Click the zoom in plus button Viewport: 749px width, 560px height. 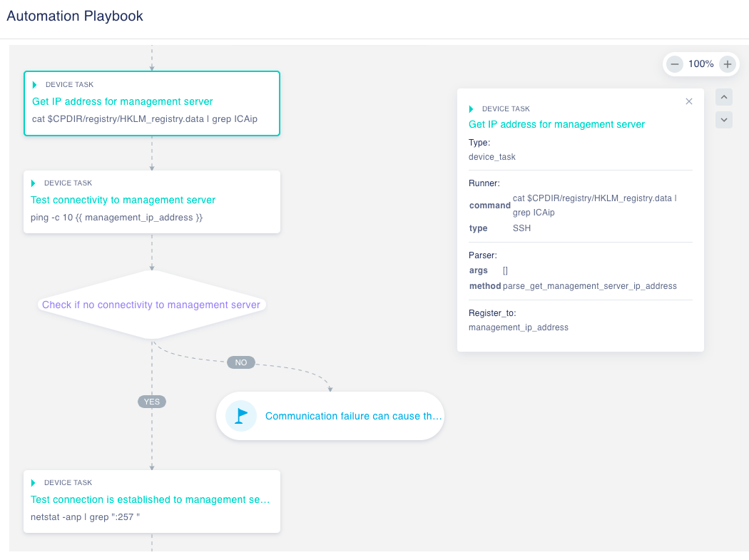[x=727, y=64]
